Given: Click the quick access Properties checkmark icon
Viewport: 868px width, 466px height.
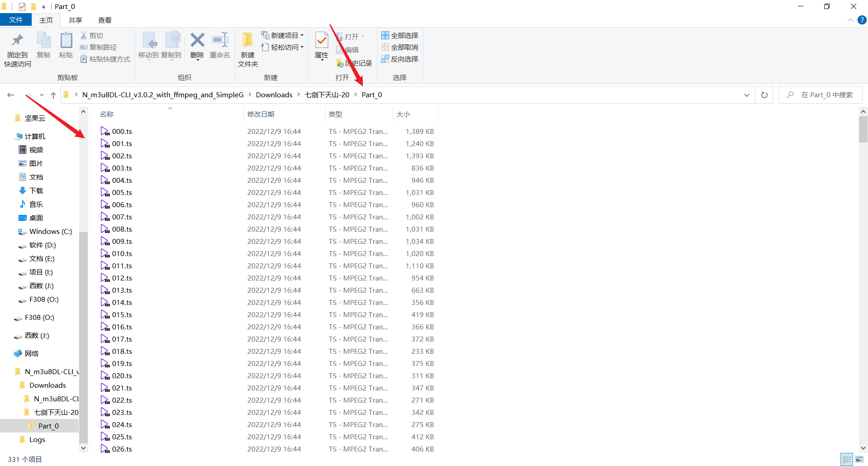Looking at the screenshot, I should click(22, 6).
